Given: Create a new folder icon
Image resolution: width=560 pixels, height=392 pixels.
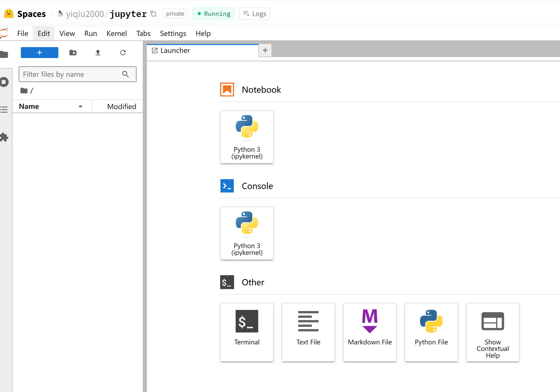Looking at the screenshot, I should click(73, 53).
